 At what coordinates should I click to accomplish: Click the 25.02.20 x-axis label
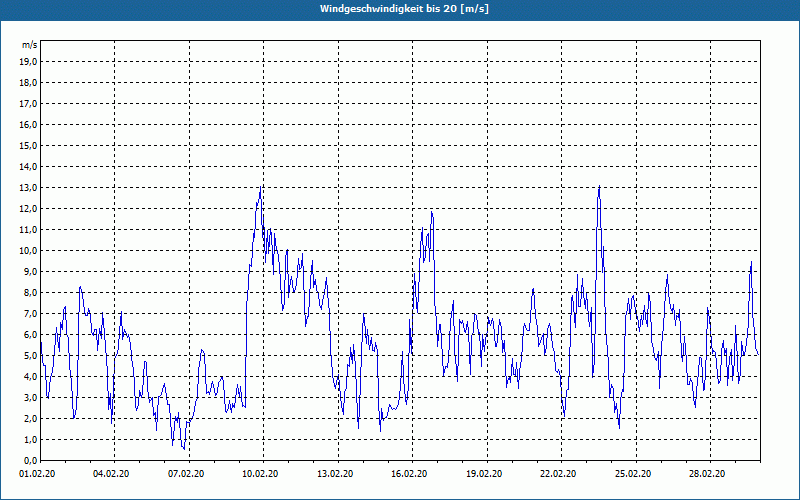(633, 474)
